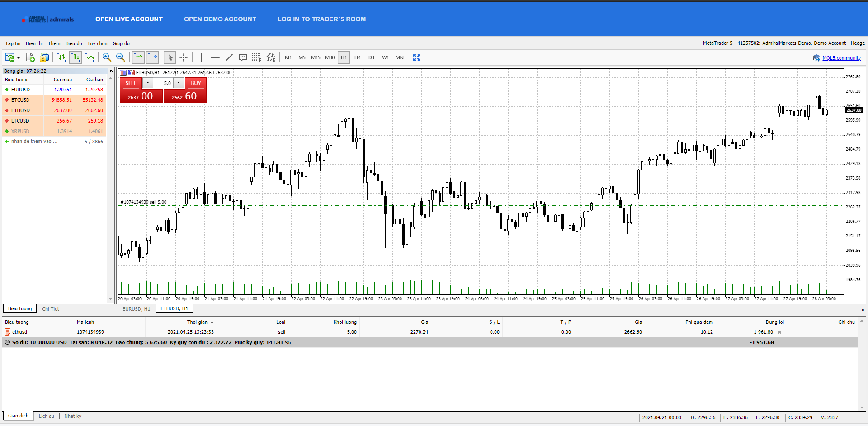Draw a horizontal line tool
Screen dimensions: 868x426
pos(215,57)
